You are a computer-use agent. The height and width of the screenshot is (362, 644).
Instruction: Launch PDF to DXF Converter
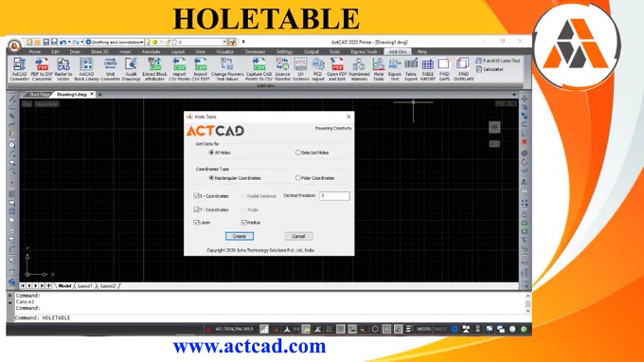42,69
